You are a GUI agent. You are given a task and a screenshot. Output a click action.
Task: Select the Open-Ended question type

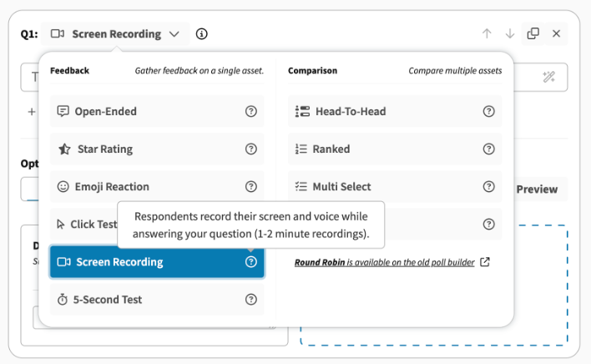[x=105, y=111]
